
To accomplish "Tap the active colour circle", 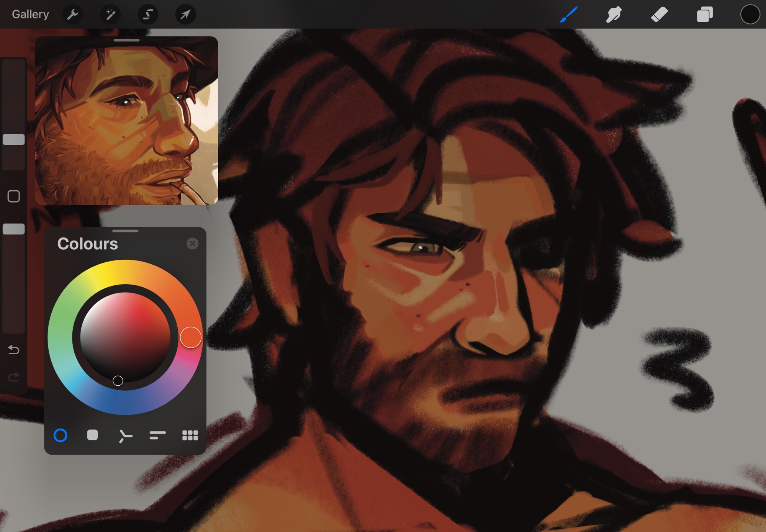I will (750, 15).
